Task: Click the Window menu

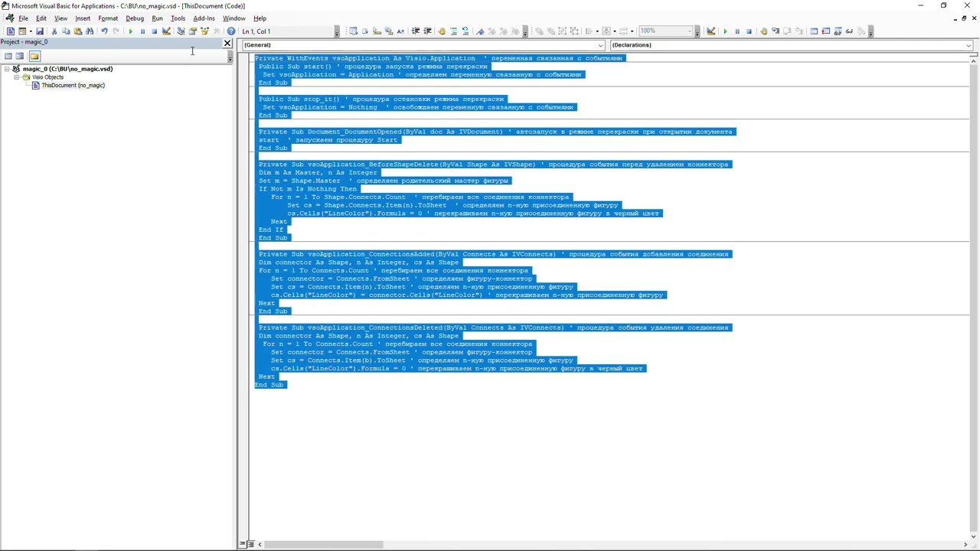Action: 234,18
